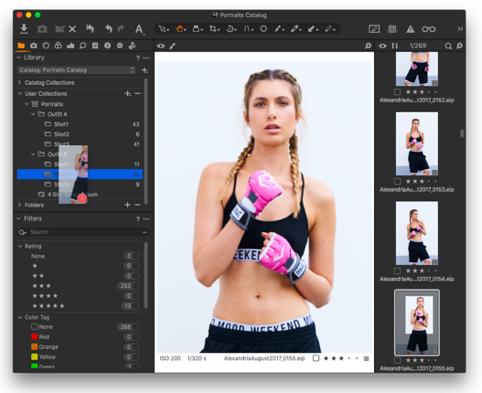Open the Capture camera icon
Image resolution: width=482 pixels, height=393 pixels.
pyautogui.click(x=42, y=29)
